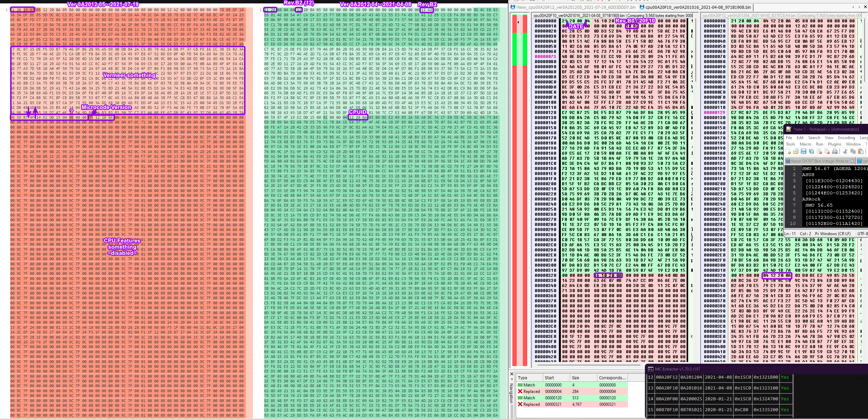Click the Close All icon in Notepad++

pos(827,151)
